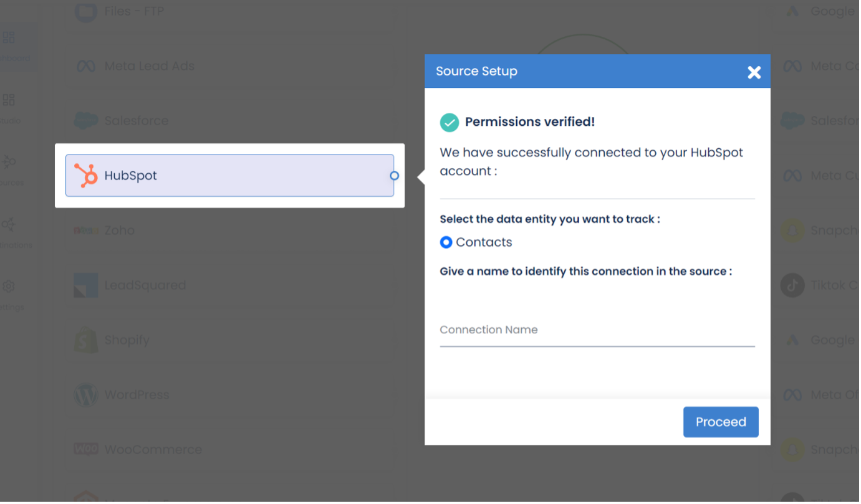Viewport: 861px width, 504px height.
Task: Click the green Permissions verified checkmark icon
Action: click(450, 123)
